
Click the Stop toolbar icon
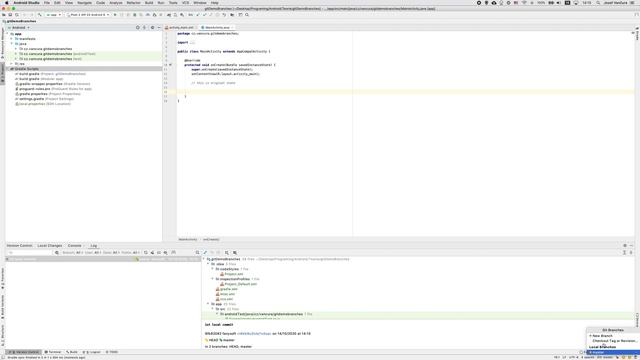(x=161, y=15)
